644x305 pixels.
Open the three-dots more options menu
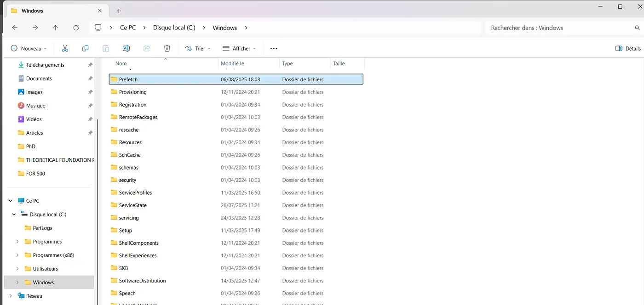coord(274,48)
